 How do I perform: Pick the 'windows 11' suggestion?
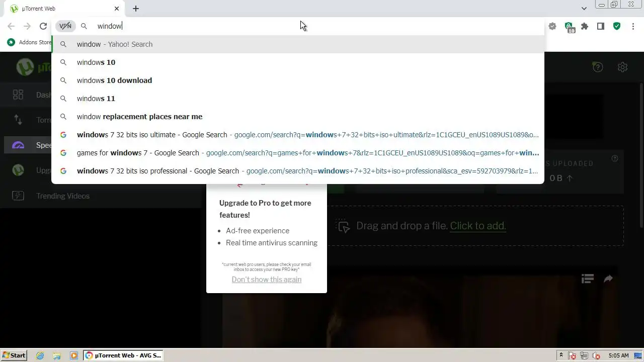pos(298,99)
